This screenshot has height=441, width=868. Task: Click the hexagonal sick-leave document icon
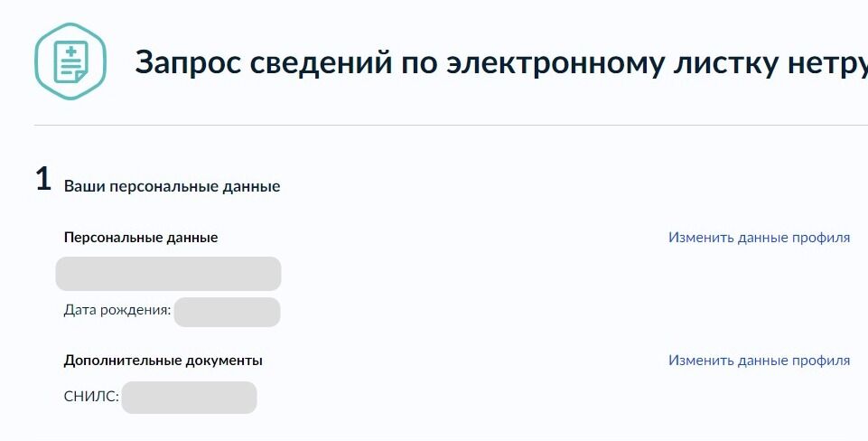point(70,61)
